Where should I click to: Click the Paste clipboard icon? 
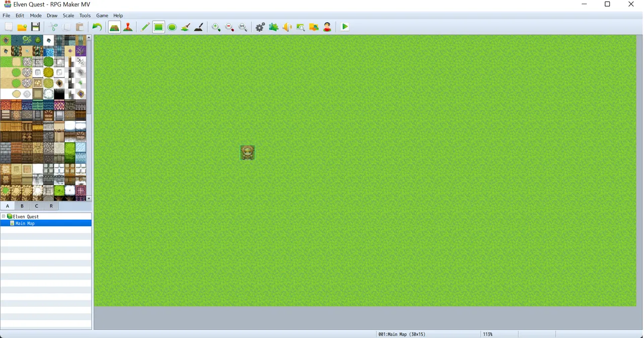[x=79, y=27]
